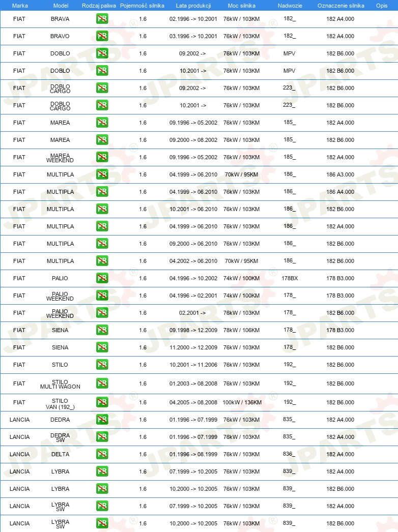Click the 178BX body code cell

click(x=290, y=279)
